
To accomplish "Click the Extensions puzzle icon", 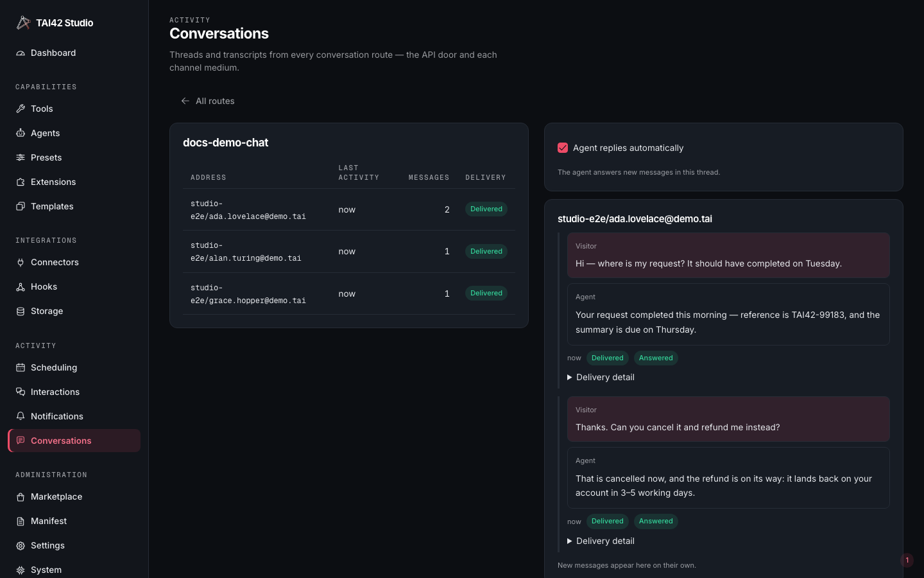I will 21,182.
